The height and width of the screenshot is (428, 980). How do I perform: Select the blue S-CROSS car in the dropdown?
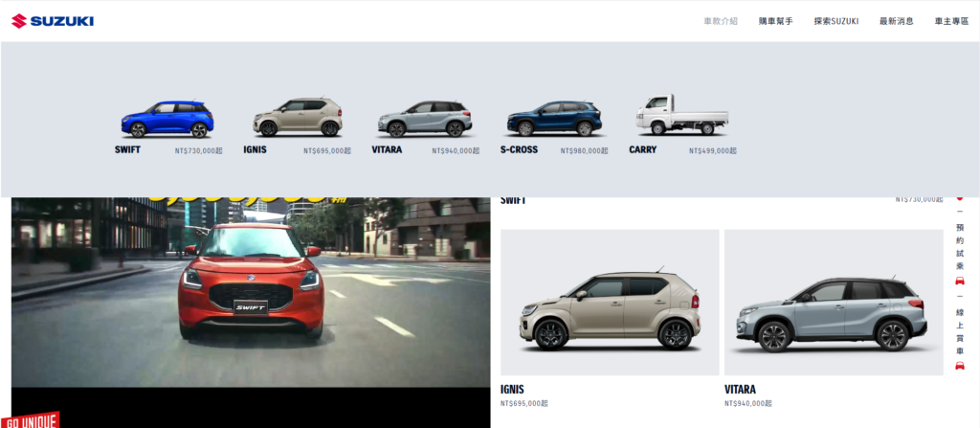554,119
